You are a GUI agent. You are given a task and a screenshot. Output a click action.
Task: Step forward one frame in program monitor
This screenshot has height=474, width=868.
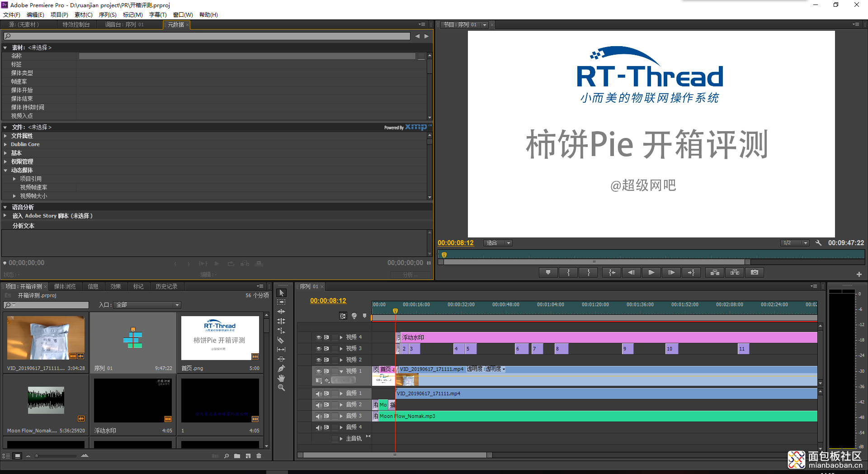671,272
